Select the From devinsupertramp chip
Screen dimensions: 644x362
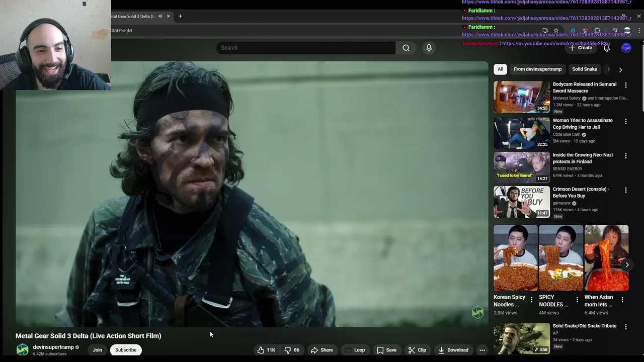pyautogui.click(x=537, y=69)
